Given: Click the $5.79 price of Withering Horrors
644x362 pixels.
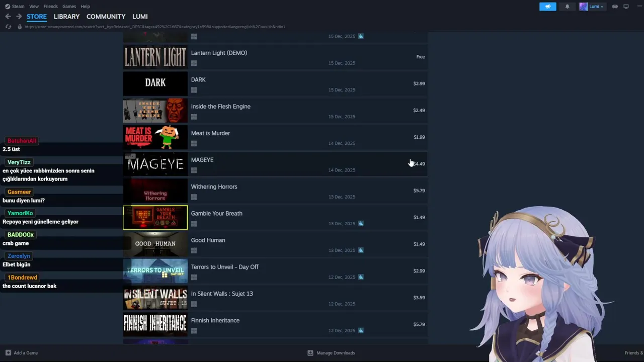Looking at the screenshot, I should tap(419, 191).
